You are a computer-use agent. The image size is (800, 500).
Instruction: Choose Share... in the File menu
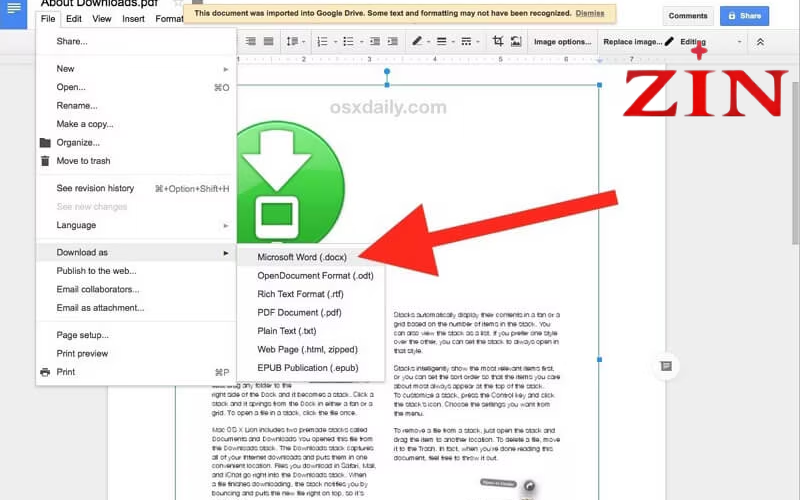(136, 41)
